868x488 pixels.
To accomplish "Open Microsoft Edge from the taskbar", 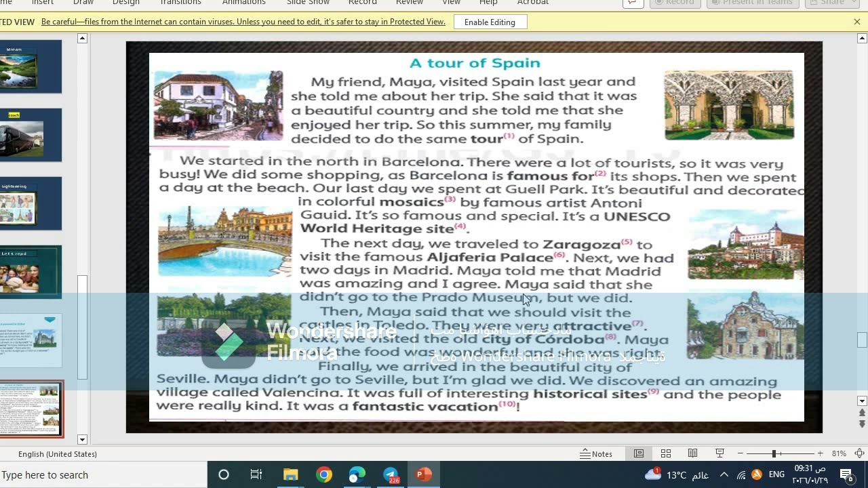I will [357, 474].
